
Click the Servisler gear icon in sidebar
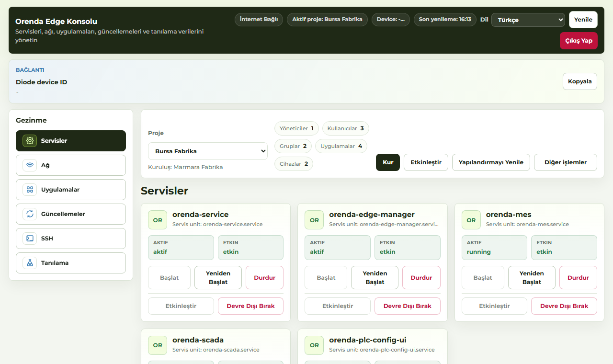tap(30, 141)
